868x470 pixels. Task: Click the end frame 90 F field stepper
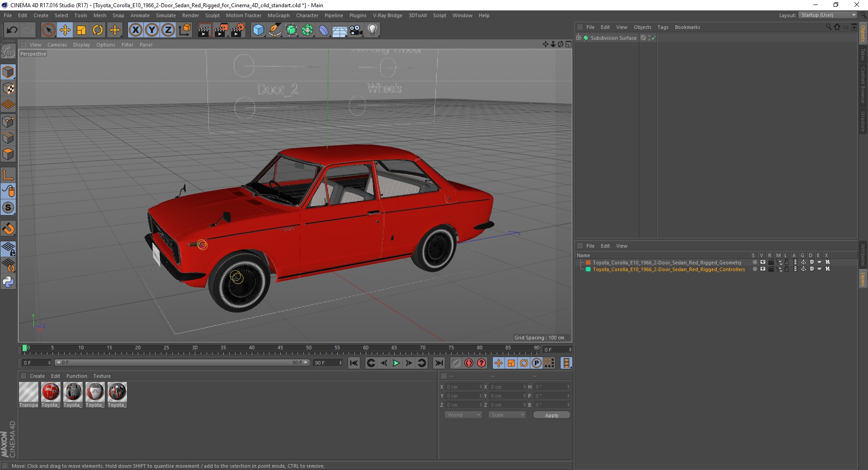[340, 363]
